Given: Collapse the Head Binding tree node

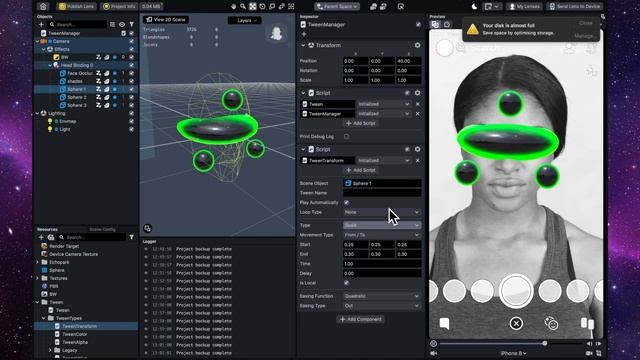Looking at the screenshot, I should 50,65.
